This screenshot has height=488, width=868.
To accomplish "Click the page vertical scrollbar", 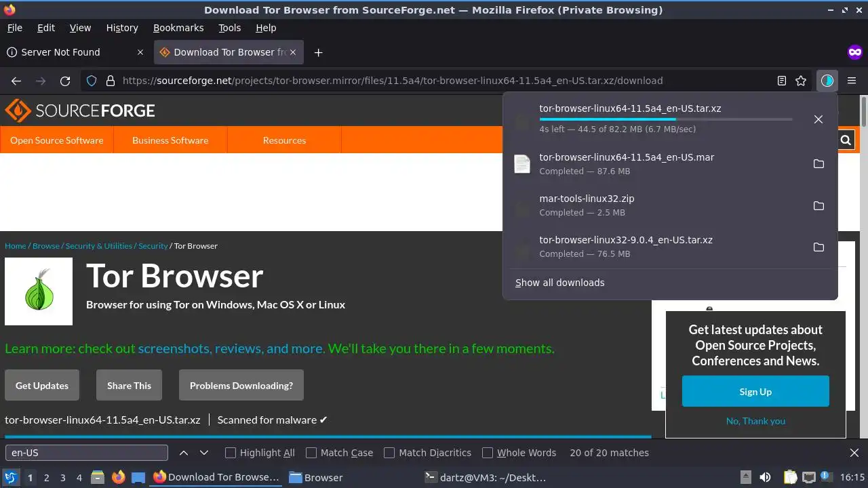I will pos(863,268).
